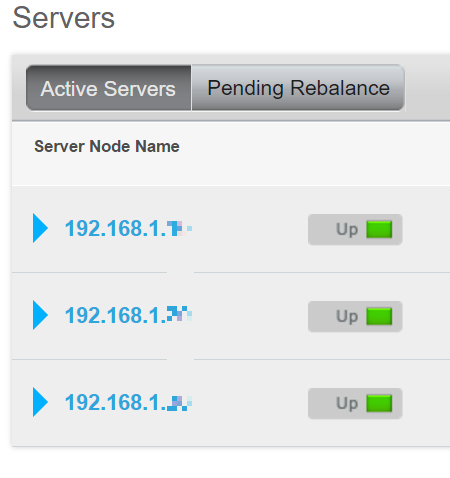The height and width of the screenshot is (478, 450).
Task: Select the second server's Up status badge
Action: (355, 316)
